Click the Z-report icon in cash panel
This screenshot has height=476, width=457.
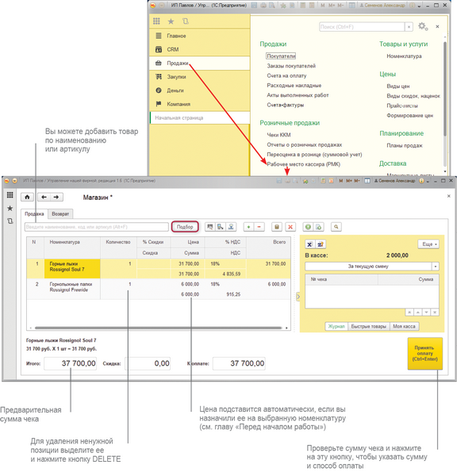click(x=321, y=244)
